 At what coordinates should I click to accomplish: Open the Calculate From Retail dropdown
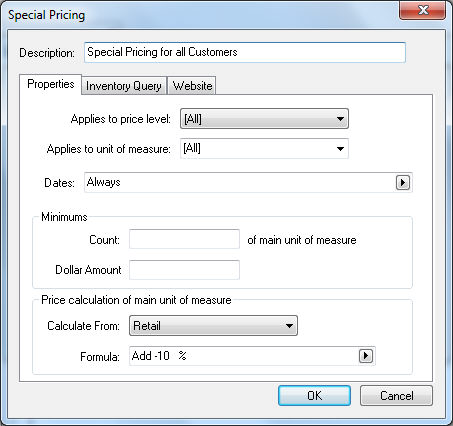[213, 326]
